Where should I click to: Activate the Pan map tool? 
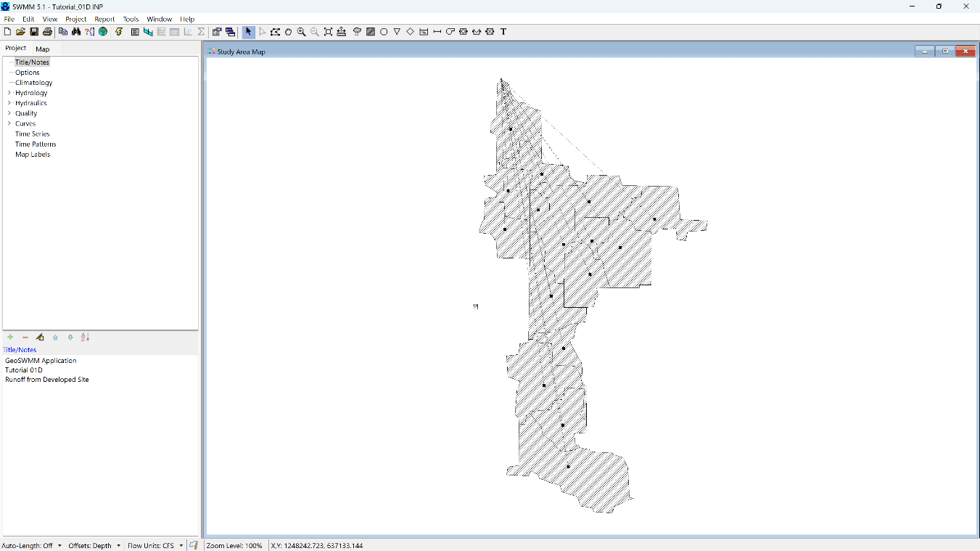[x=289, y=32]
